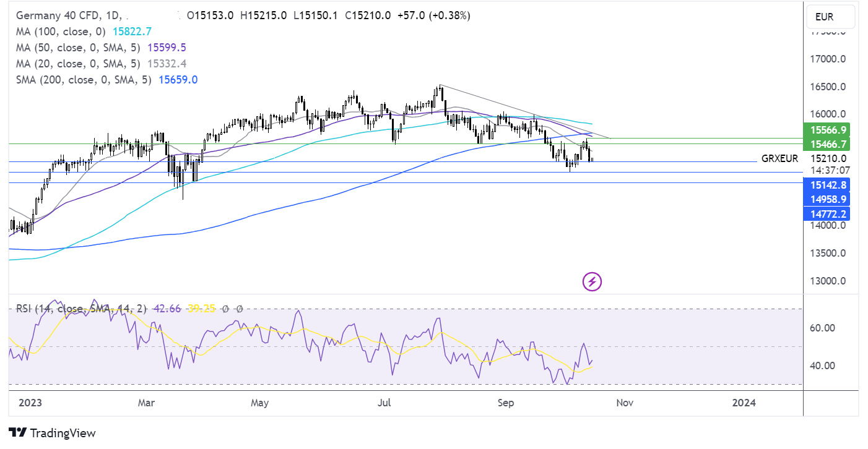Select the MA (50, close, 0, SMA, 5) legend
The image size is (868, 449).
click(x=77, y=47)
